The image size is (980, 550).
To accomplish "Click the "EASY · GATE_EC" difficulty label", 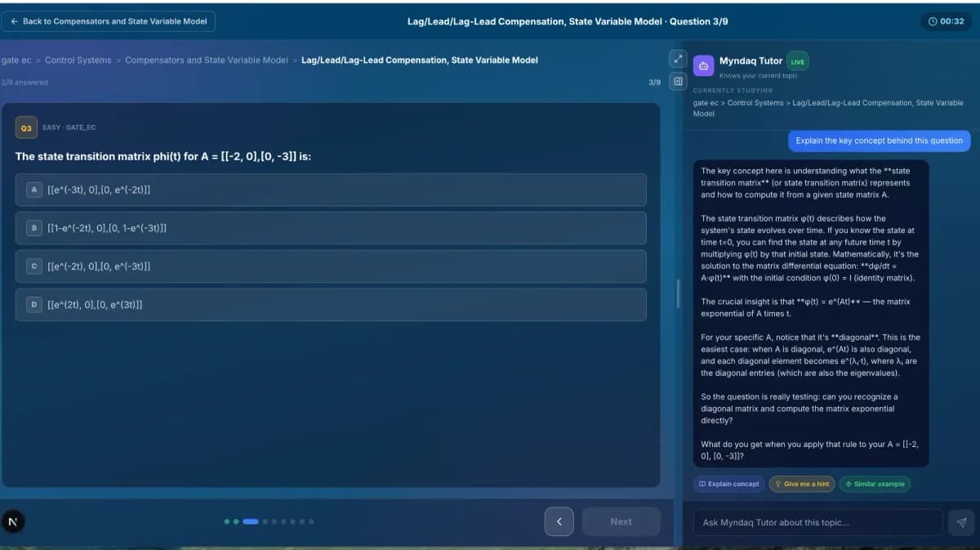I will 69,127.
